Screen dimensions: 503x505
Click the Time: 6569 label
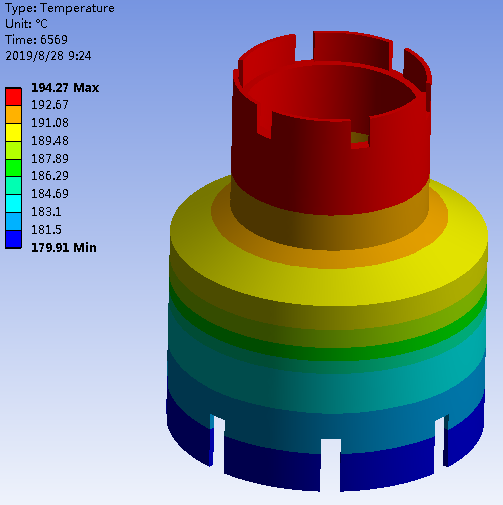click(x=36, y=40)
